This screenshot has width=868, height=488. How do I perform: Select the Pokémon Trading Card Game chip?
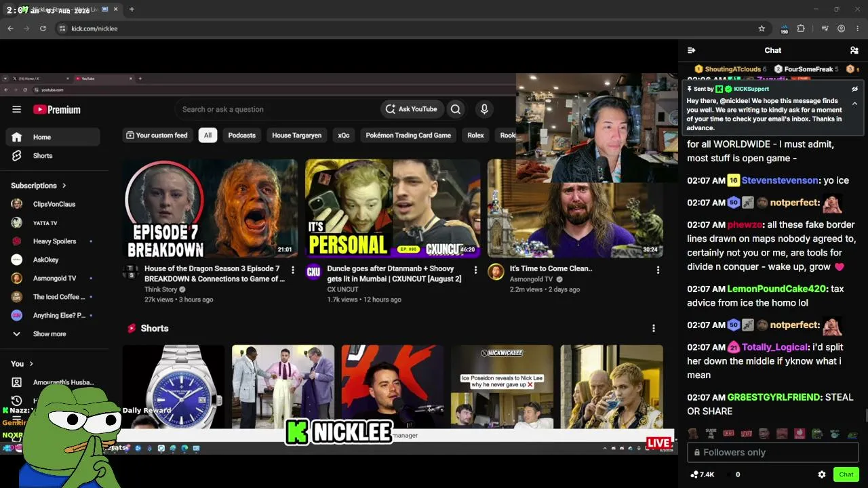408,136
